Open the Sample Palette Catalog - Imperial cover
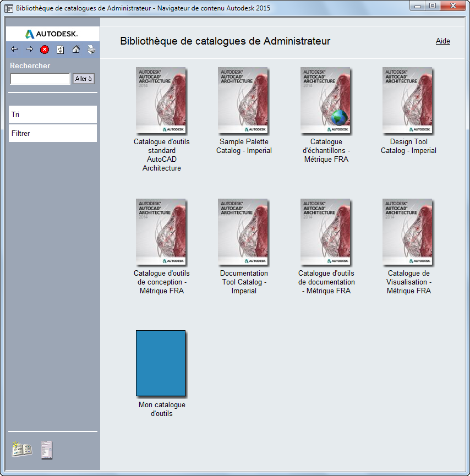This screenshot has width=470, height=476. click(x=243, y=101)
